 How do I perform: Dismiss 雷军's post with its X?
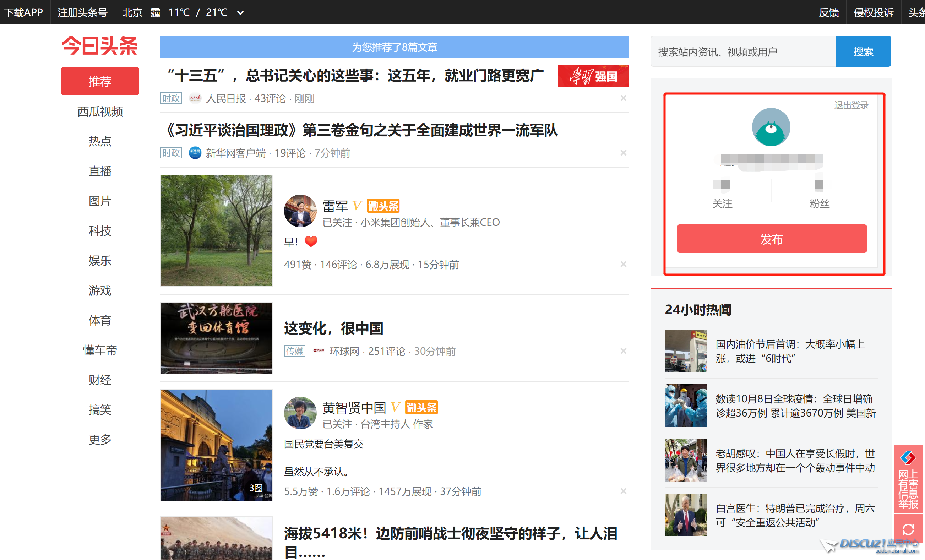pos(623,264)
